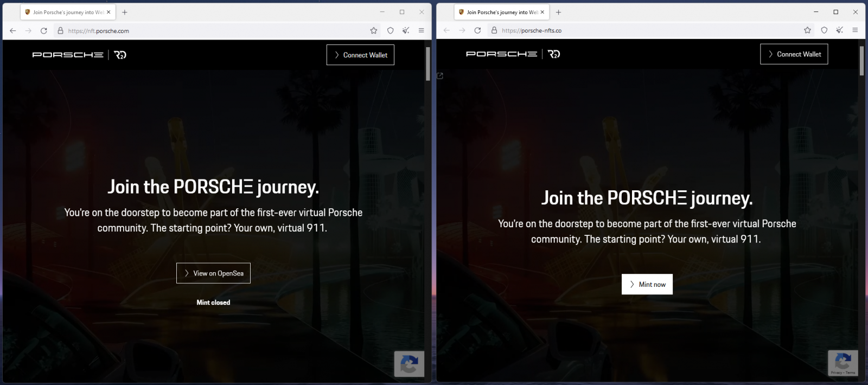Viewport: 868px width, 385px height.
Task: Go back in left browser window
Action: click(x=13, y=31)
